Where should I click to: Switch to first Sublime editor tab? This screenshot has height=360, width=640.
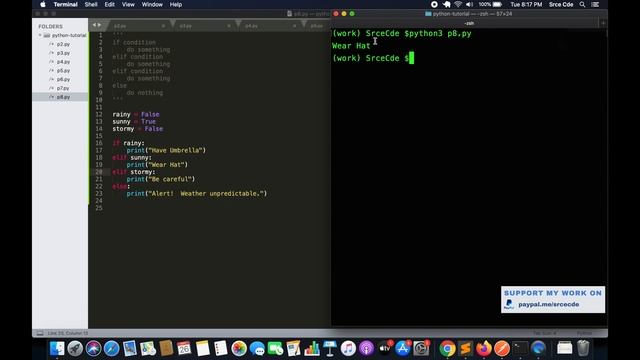click(x=139, y=26)
